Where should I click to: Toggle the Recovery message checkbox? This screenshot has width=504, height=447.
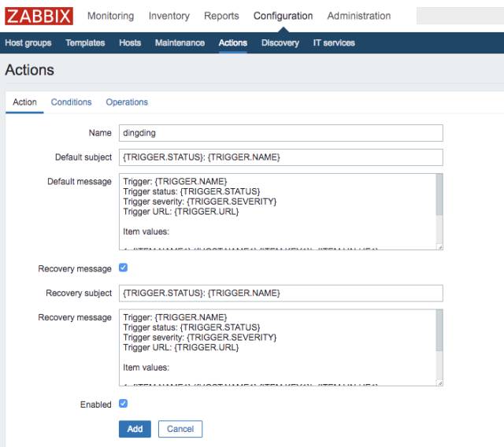pos(123,268)
